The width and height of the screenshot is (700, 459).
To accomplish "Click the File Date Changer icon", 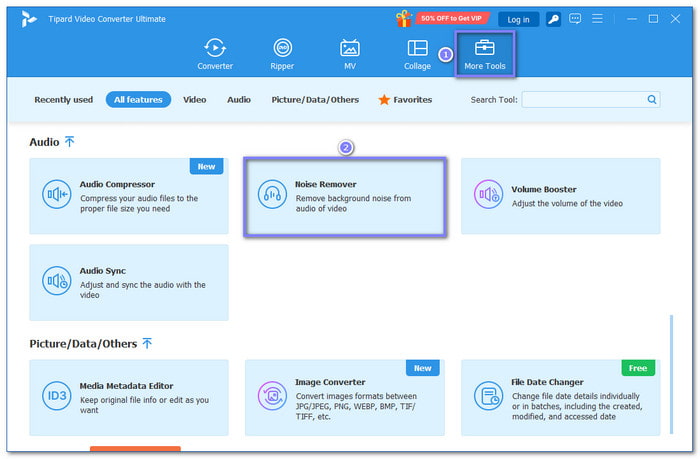I will tap(488, 396).
